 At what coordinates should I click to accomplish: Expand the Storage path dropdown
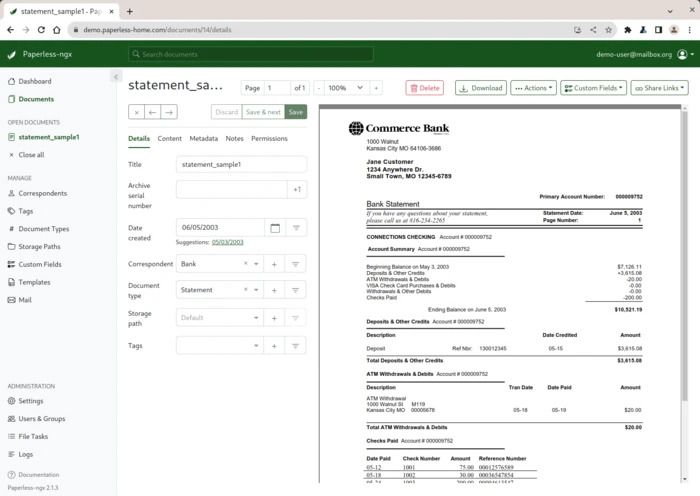(256, 318)
